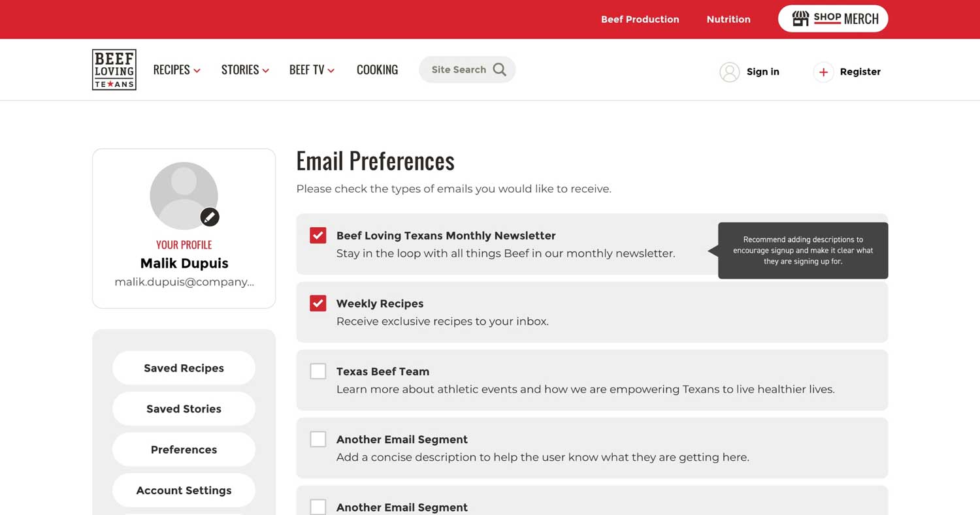Click the storefront icon in Shop Merch
The height and width of the screenshot is (515, 980).
pos(800,19)
